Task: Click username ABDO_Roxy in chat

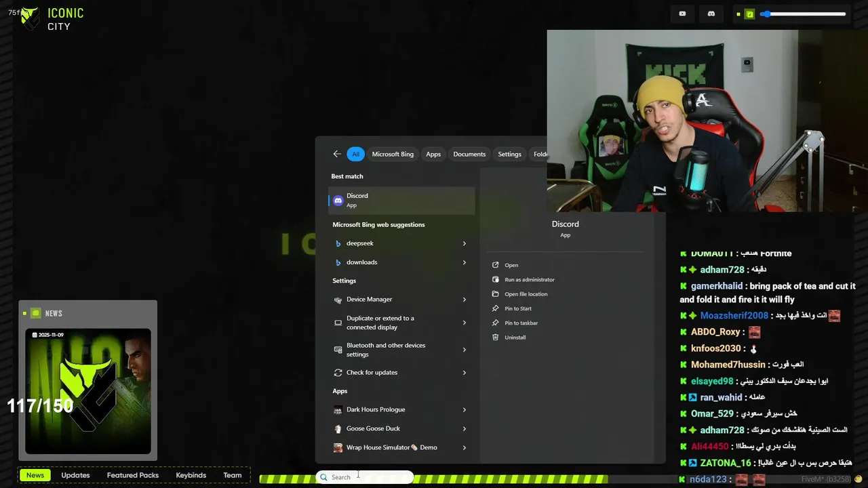Action: [715, 332]
